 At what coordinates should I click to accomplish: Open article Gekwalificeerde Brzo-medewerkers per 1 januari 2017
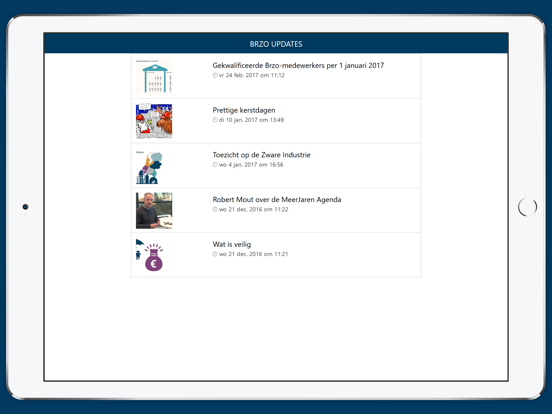click(298, 65)
